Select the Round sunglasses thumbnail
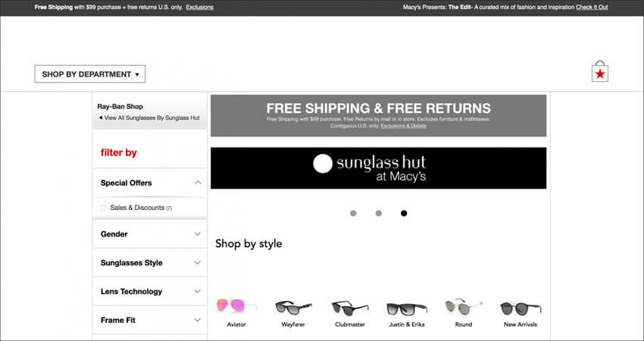This screenshot has height=341, width=644. 463,306
